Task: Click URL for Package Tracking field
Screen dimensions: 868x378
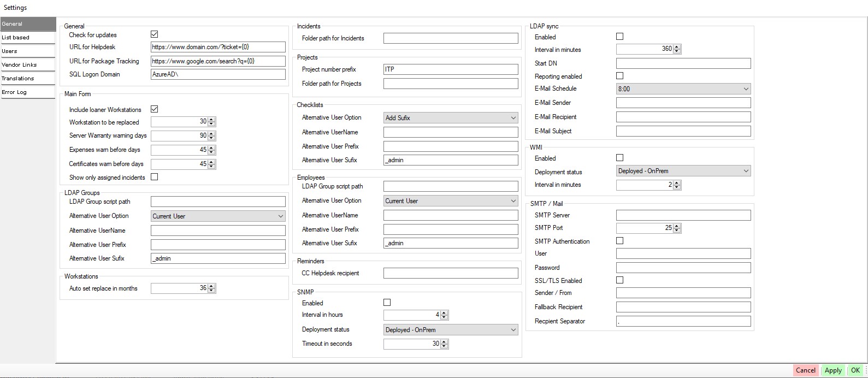Action: [218, 61]
